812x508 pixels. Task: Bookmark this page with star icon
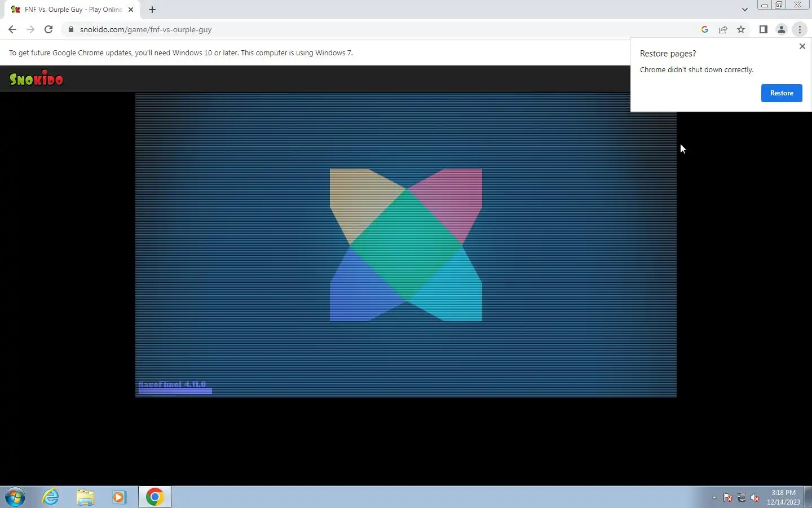(741, 29)
